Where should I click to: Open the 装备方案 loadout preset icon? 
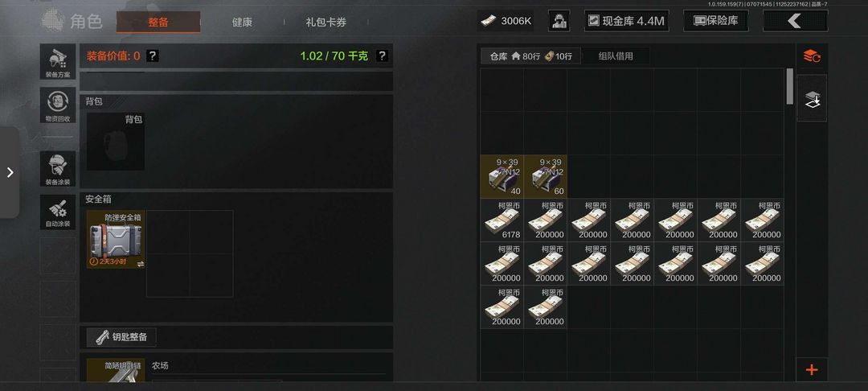coord(58,61)
